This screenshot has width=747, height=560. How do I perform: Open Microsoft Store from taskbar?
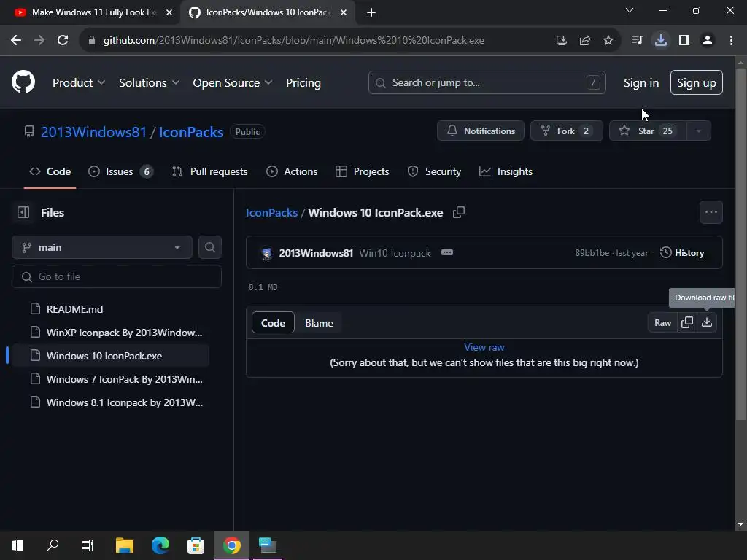[196, 545]
